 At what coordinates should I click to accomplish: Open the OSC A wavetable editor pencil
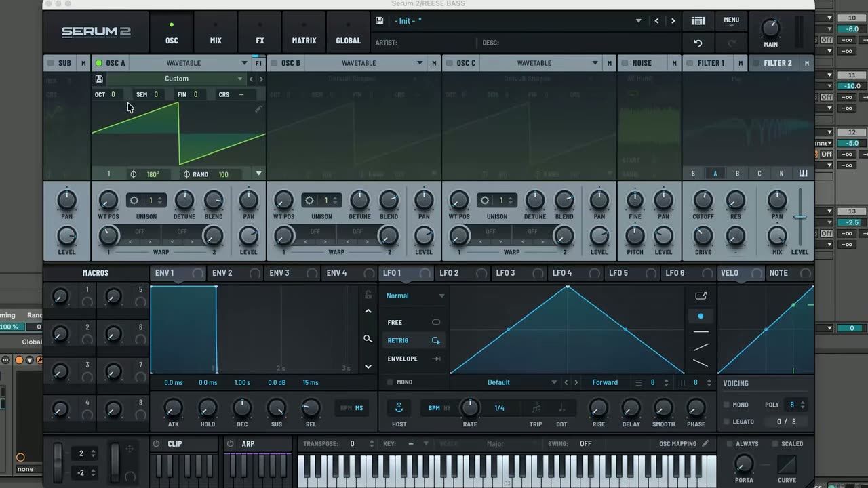tap(258, 108)
